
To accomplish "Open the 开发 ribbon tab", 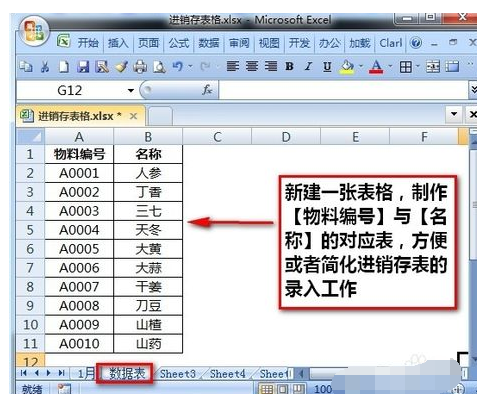I will (x=299, y=43).
